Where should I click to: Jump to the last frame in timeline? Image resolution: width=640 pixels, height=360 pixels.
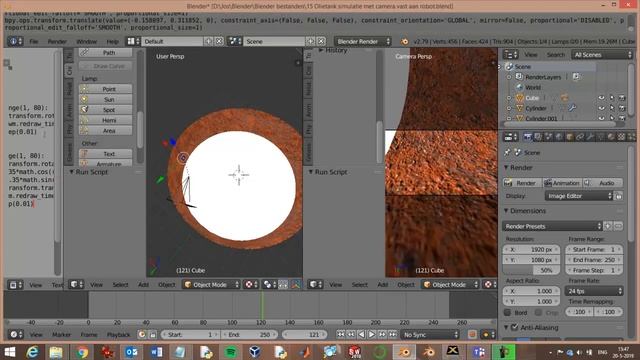(392, 334)
